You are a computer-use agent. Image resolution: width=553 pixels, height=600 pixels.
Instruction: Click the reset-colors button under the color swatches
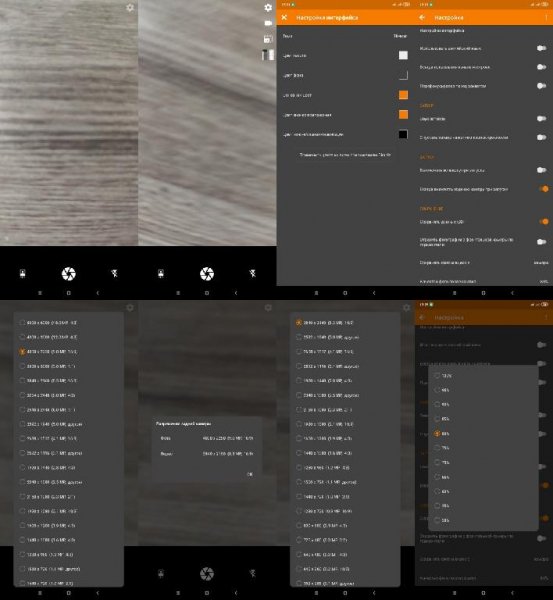(x=345, y=155)
